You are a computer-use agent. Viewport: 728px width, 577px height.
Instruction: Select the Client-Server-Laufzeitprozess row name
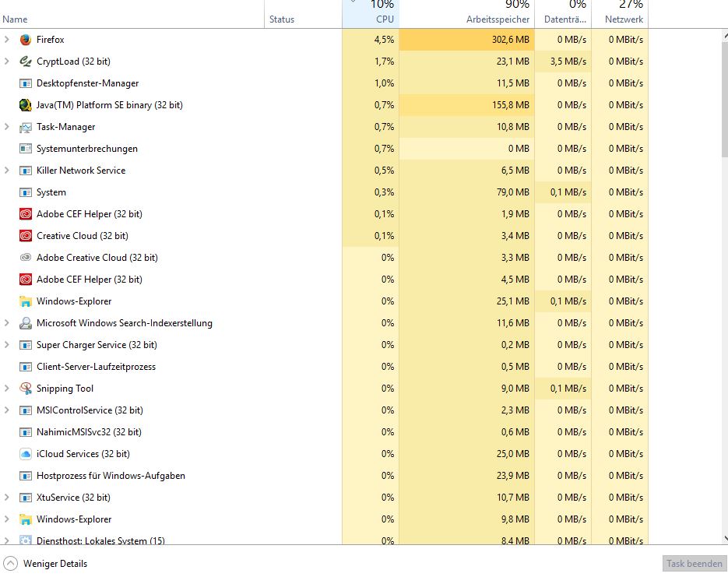click(96, 368)
